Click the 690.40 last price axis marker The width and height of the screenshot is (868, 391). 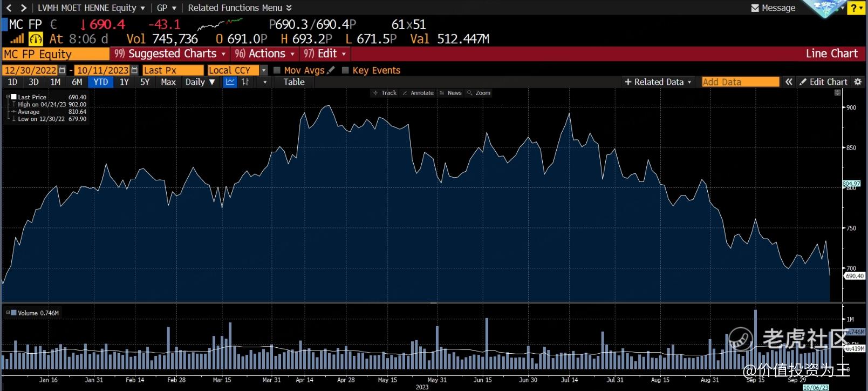pos(854,276)
